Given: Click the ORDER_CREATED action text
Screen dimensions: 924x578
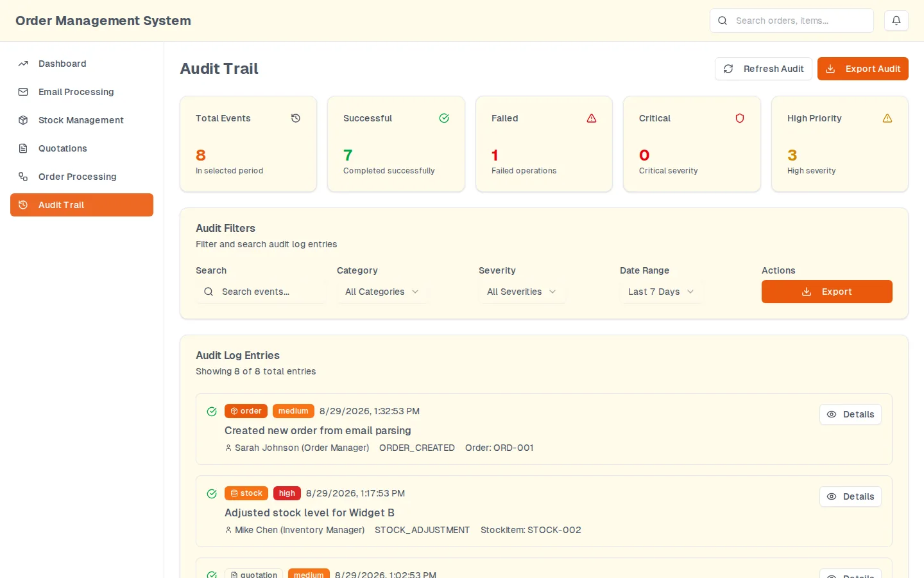Looking at the screenshot, I should pos(417,448).
